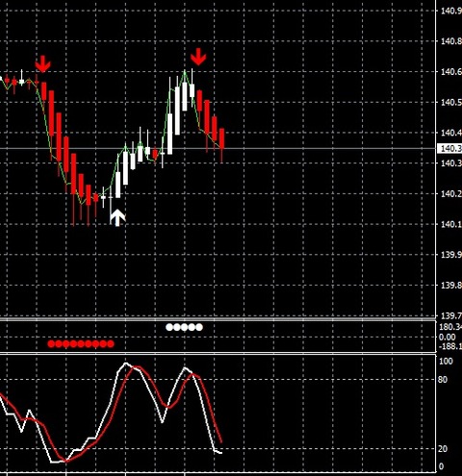Click the stochastic 100 level label
462x476 pixels.
[x=446, y=362]
